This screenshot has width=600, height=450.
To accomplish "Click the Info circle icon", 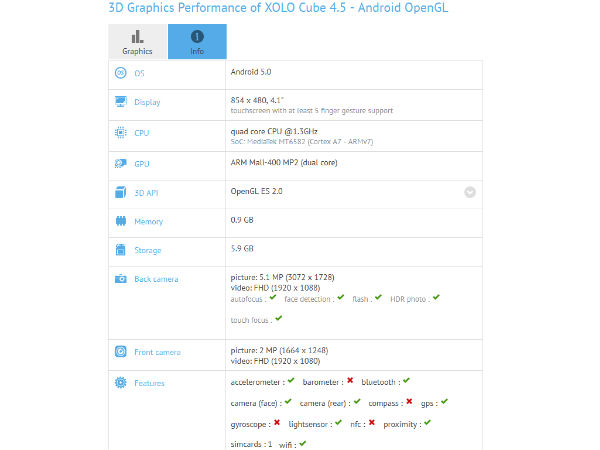I will (197, 37).
